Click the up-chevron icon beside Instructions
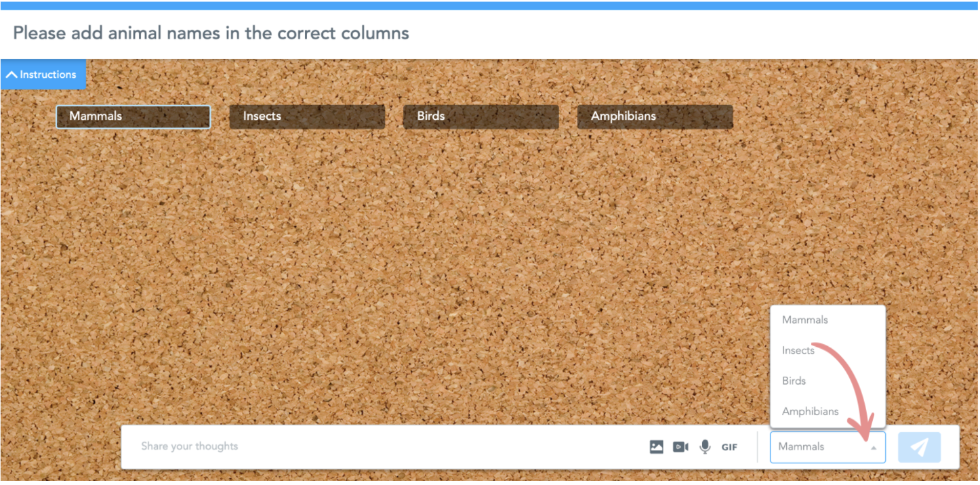The width and height of the screenshot is (980, 485). coord(12,75)
